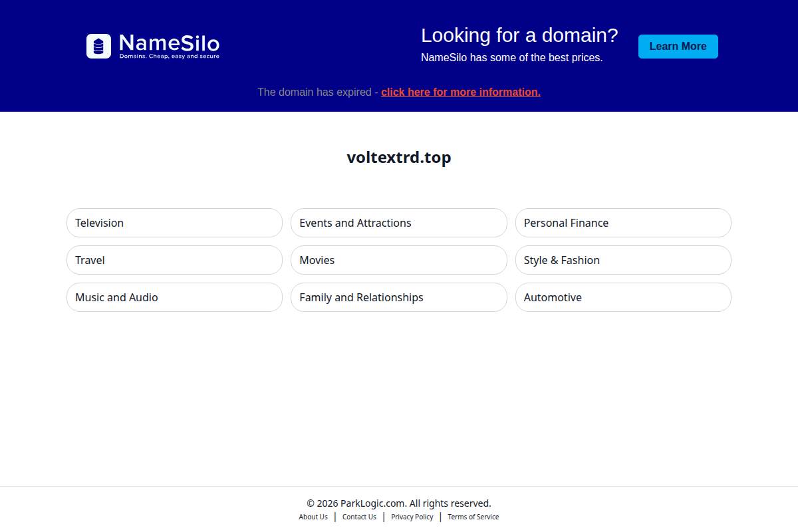
Task: View the Terms of Service link
Action: (x=473, y=517)
